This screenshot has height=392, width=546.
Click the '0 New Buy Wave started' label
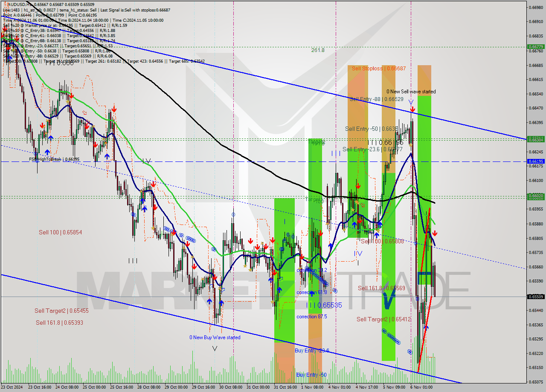[x=215, y=337]
